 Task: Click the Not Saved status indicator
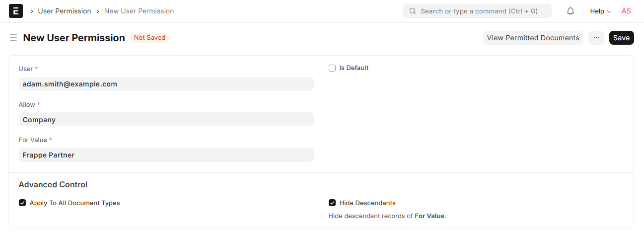[149, 38]
